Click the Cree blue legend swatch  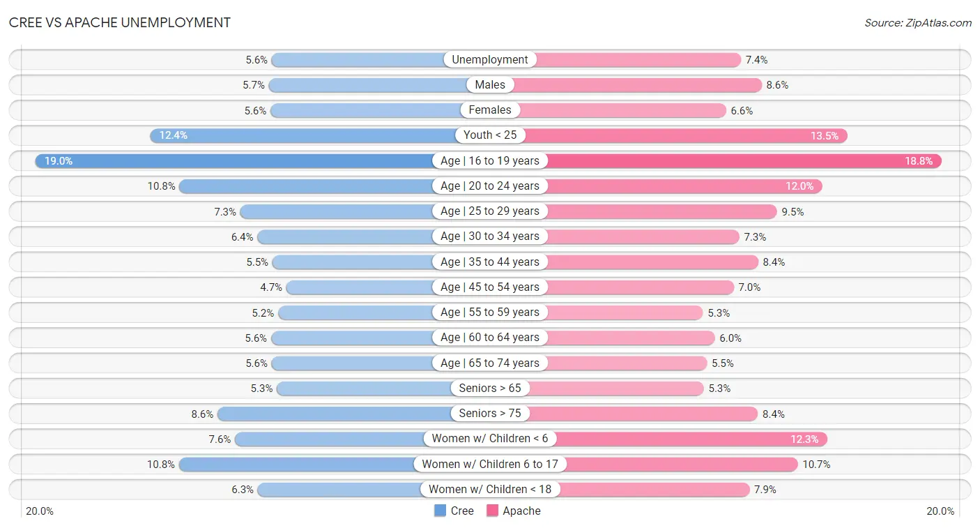pyautogui.click(x=440, y=511)
